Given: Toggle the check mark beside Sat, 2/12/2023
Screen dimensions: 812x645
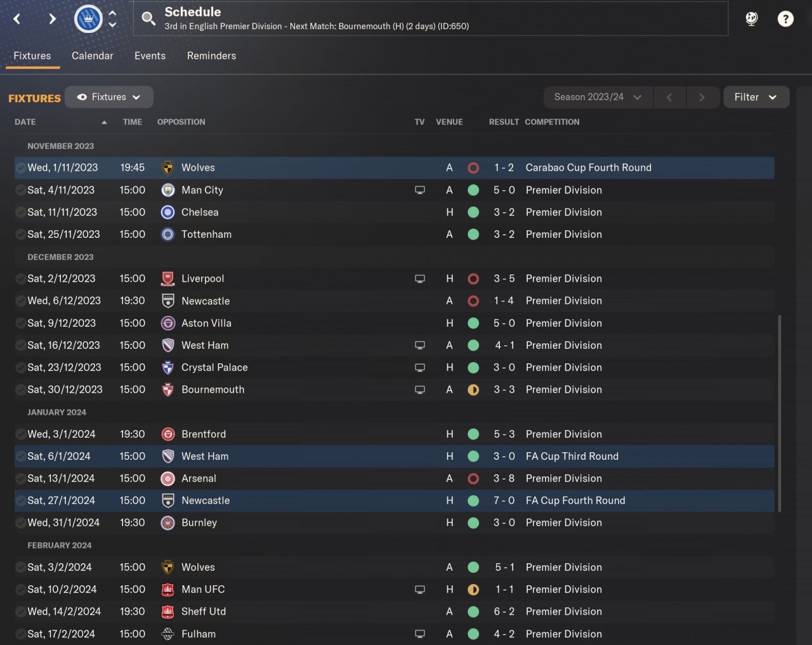Looking at the screenshot, I should [21, 278].
